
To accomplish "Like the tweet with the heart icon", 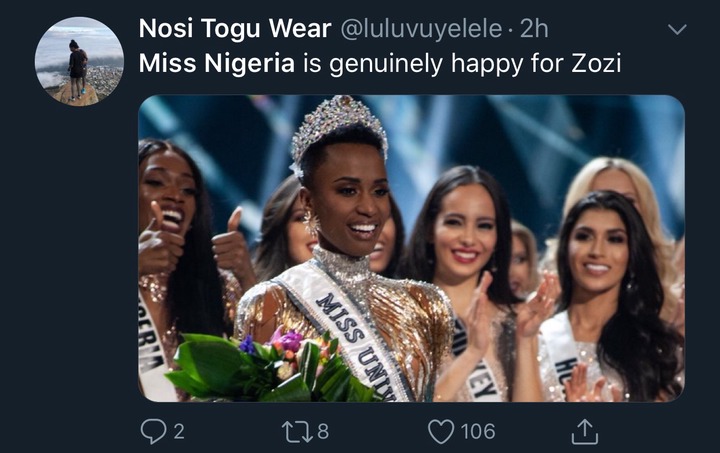I will (443, 431).
